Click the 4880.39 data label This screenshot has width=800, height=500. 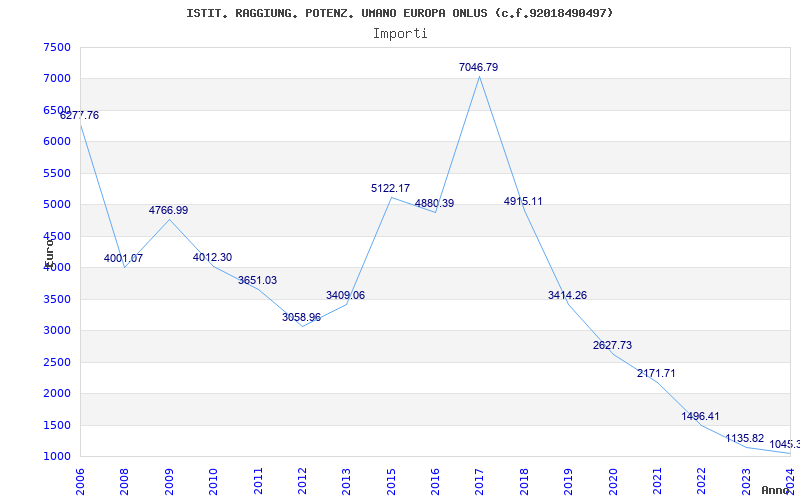[434, 204]
